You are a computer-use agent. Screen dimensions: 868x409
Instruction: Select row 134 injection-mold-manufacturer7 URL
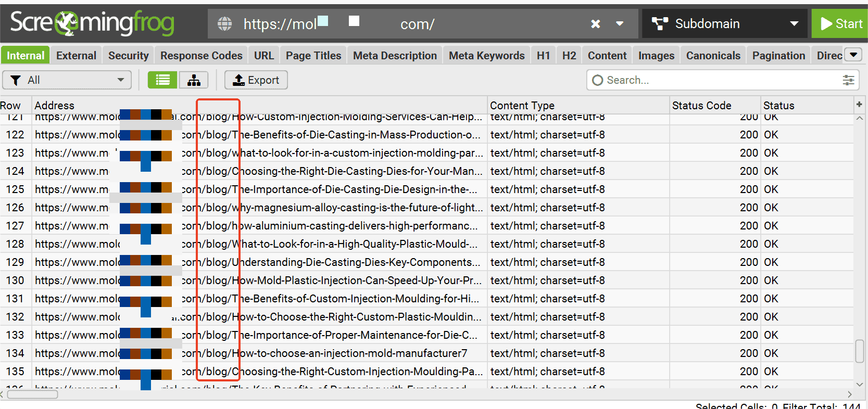click(259, 353)
